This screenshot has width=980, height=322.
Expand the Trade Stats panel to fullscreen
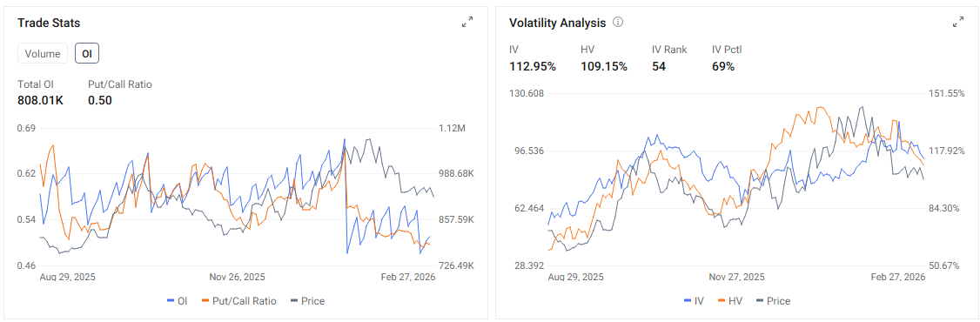click(x=467, y=23)
